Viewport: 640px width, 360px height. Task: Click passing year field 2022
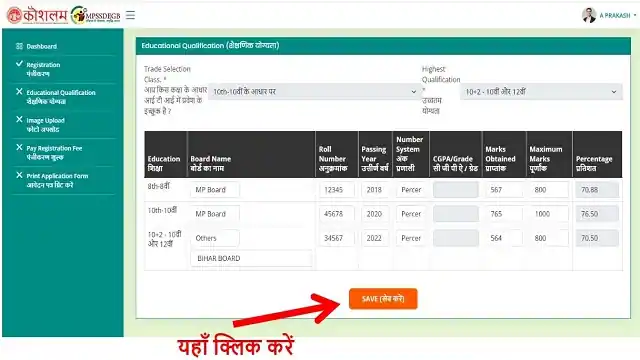coord(375,238)
